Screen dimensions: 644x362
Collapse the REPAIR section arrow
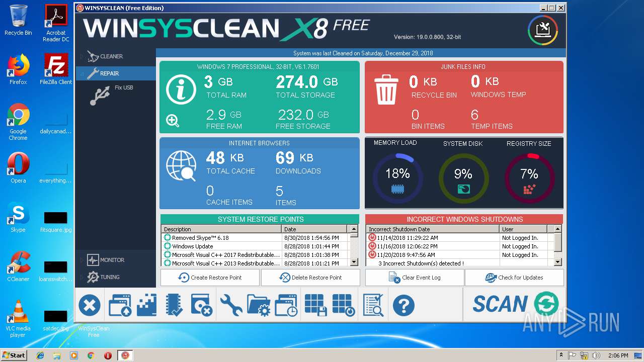point(82,73)
